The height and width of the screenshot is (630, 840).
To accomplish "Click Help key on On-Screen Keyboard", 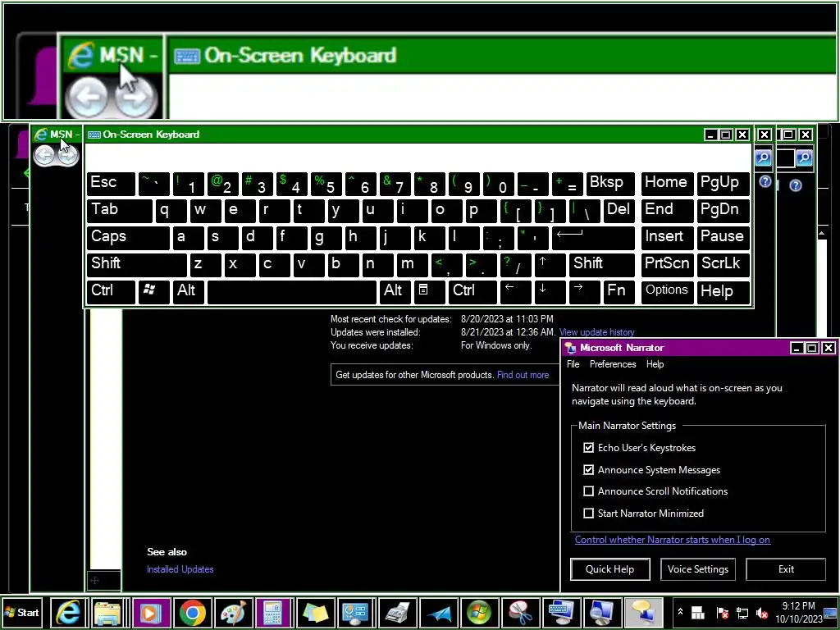I will (x=723, y=291).
